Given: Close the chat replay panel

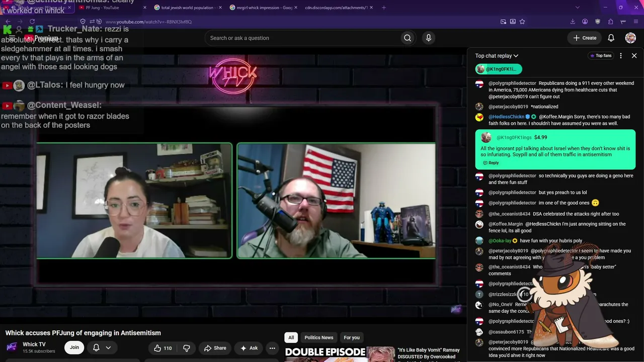Looking at the screenshot, I should pos(634,56).
